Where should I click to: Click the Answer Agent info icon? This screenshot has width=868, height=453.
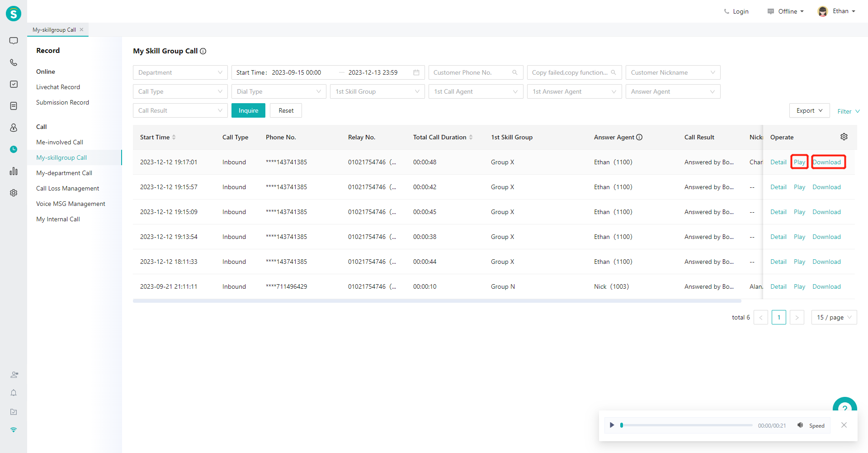click(639, 137)
